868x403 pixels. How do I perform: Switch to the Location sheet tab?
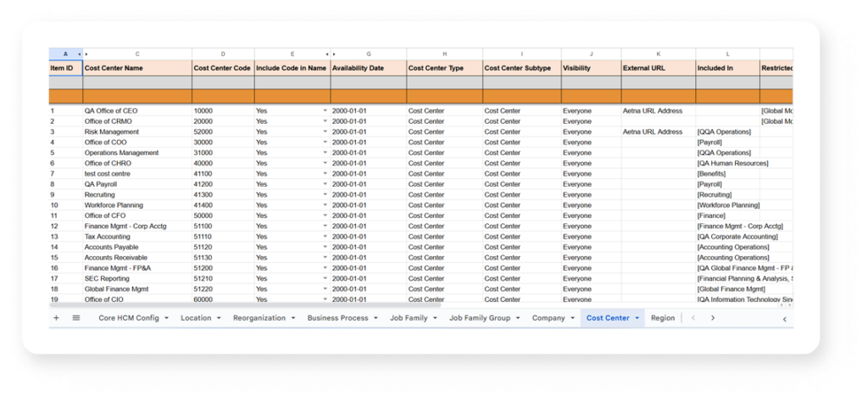pyautogui.click(x=196, y=318)
